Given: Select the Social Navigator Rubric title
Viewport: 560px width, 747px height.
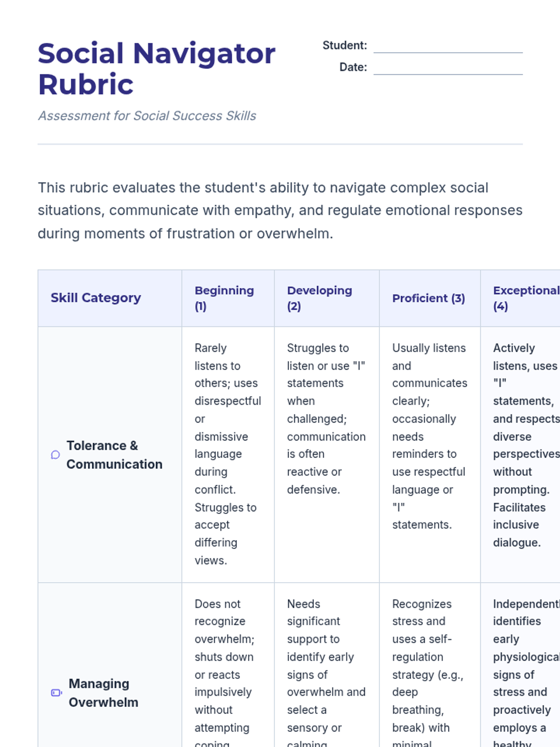Looking at the screenshot, I should (156, 69).
